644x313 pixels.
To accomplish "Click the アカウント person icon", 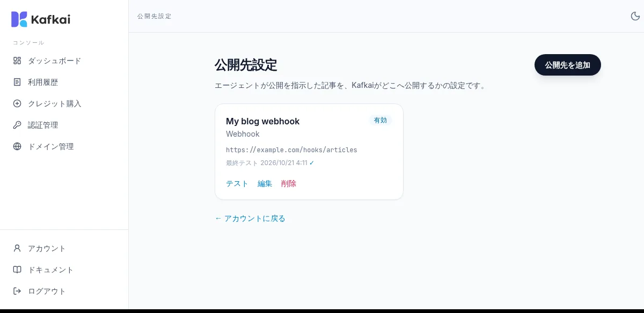I will [17, 248].
